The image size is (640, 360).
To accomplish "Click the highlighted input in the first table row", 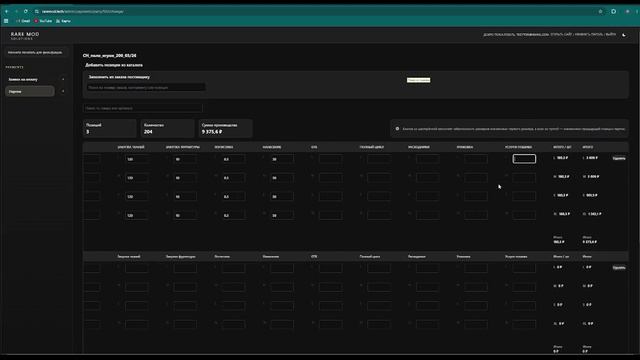I will pyautogui.click(x=524, y=159).
